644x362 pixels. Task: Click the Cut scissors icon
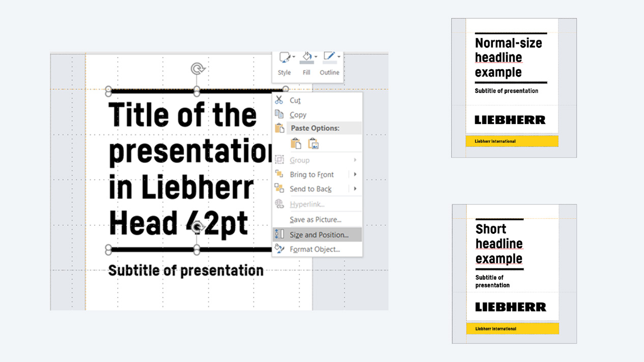[279, 100]
